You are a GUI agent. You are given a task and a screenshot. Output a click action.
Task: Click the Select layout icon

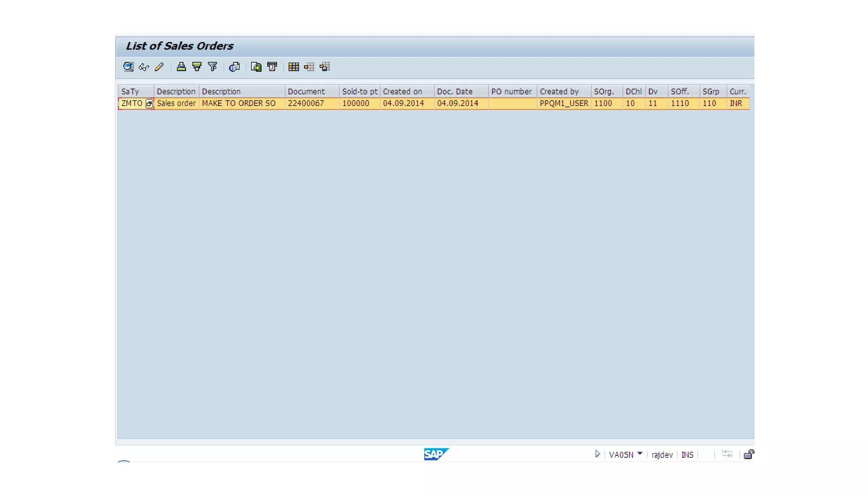pyautogui.click(x=309, y=67)
